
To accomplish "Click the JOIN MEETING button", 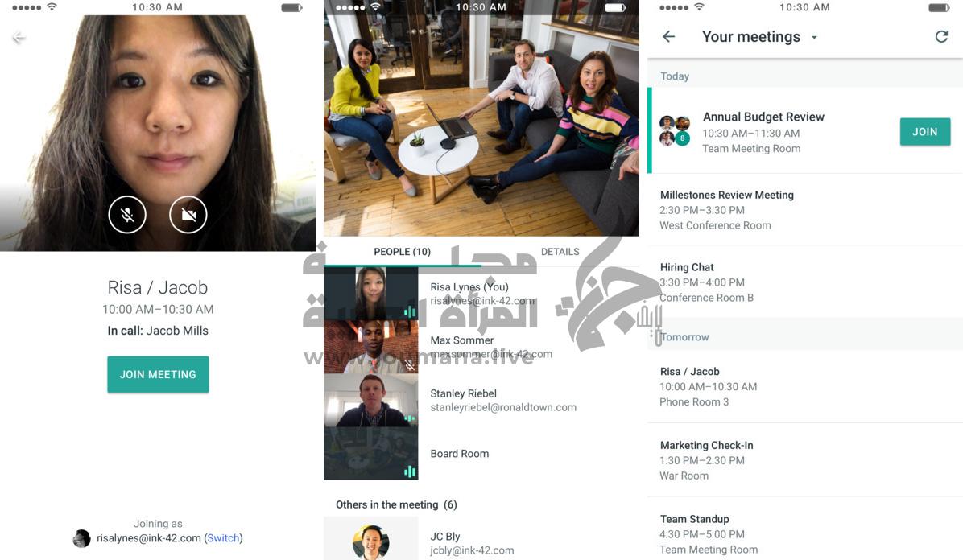I will (158, 374).
